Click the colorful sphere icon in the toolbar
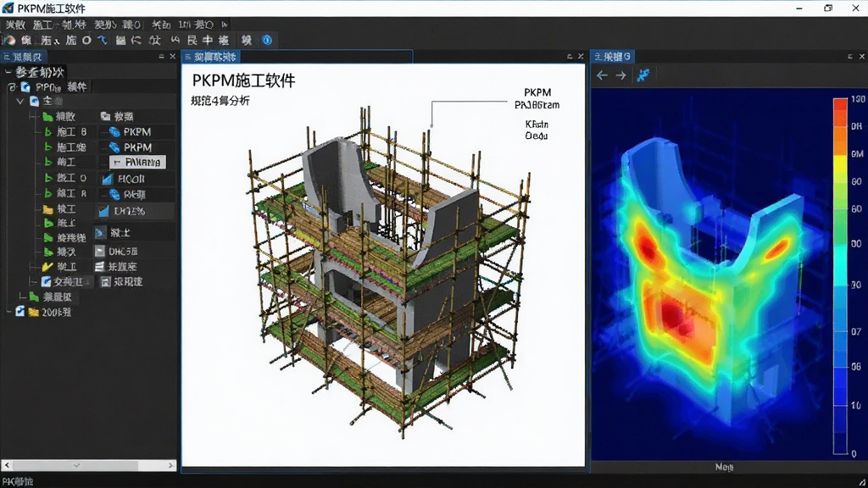 pyautogui.click(x=8, y=41)
